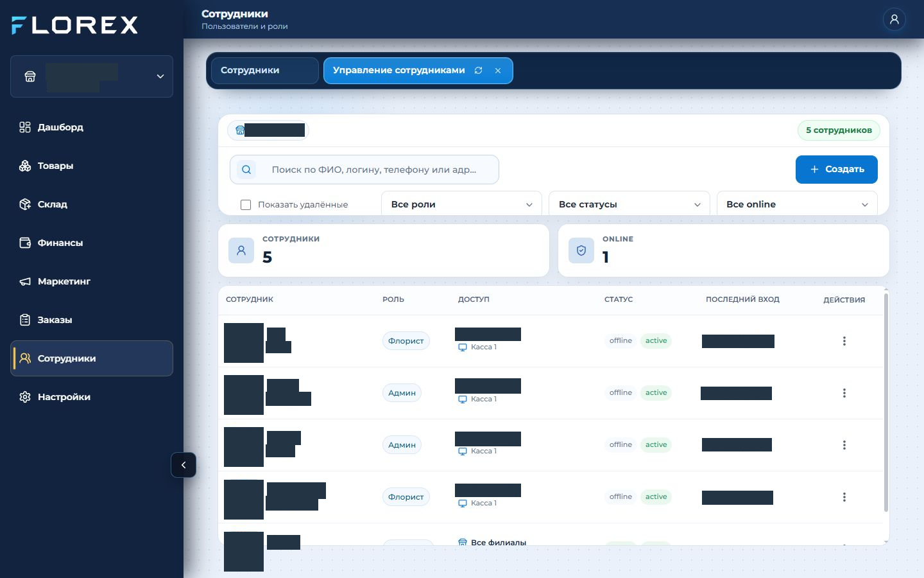924x578 pixels.
Task: Click the ДОСТУП column header
Action: point(474,299)
